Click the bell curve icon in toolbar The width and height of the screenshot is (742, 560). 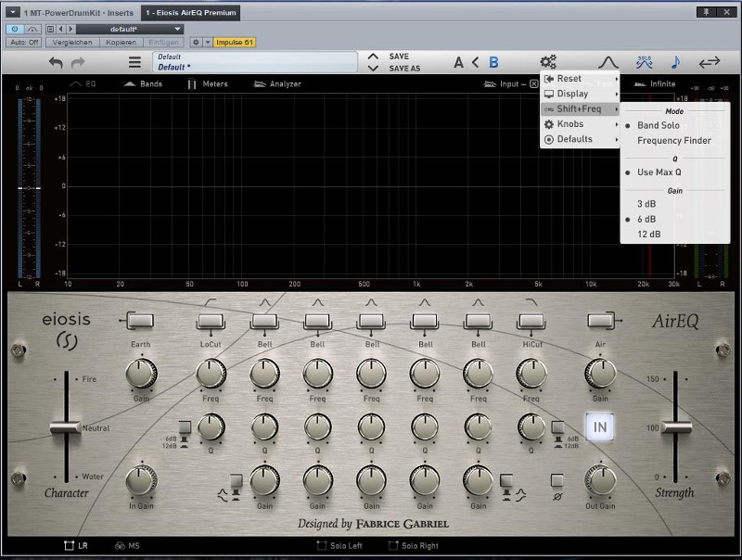click(x=608, y=62)
